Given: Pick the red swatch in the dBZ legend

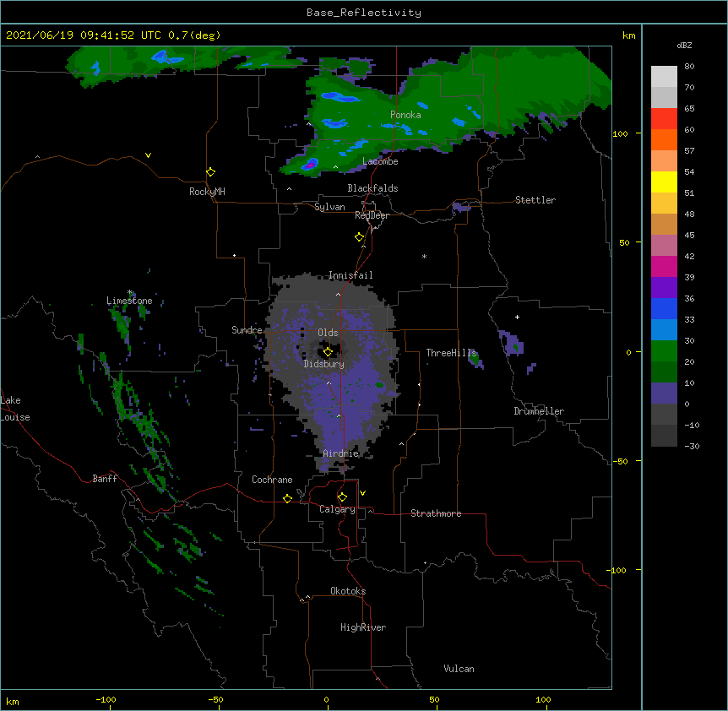Looking at the screenshot, I should [664, 118].
